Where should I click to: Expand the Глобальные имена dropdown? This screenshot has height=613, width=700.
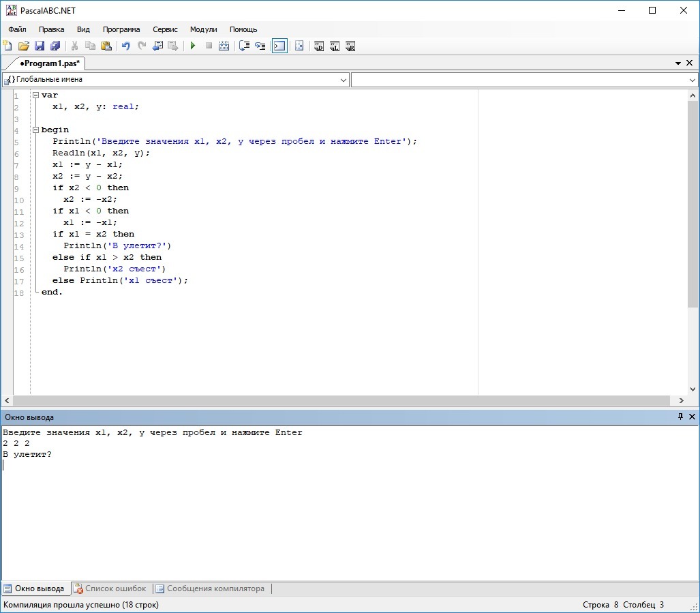(x=344, y=80)
